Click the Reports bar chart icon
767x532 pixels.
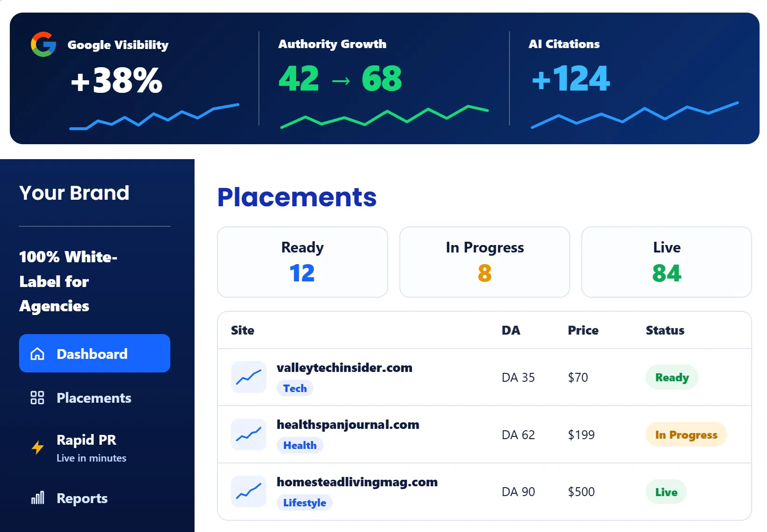click(38, 498)
